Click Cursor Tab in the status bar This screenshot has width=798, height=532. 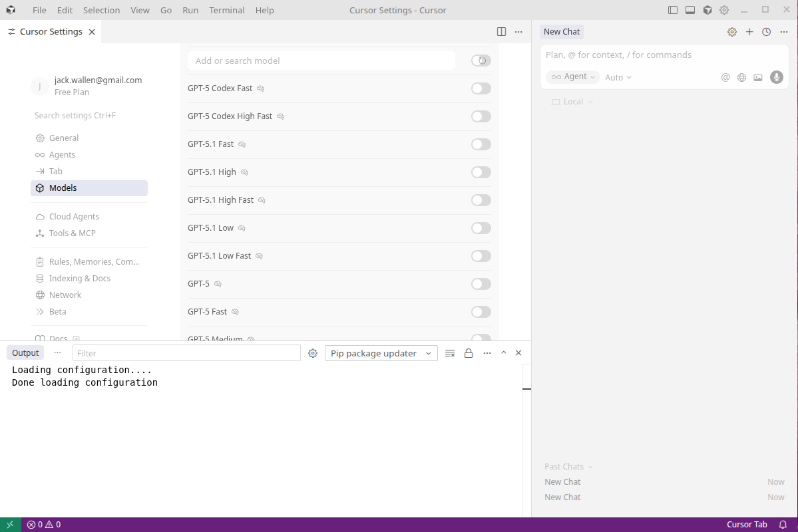tap(747, 525)
